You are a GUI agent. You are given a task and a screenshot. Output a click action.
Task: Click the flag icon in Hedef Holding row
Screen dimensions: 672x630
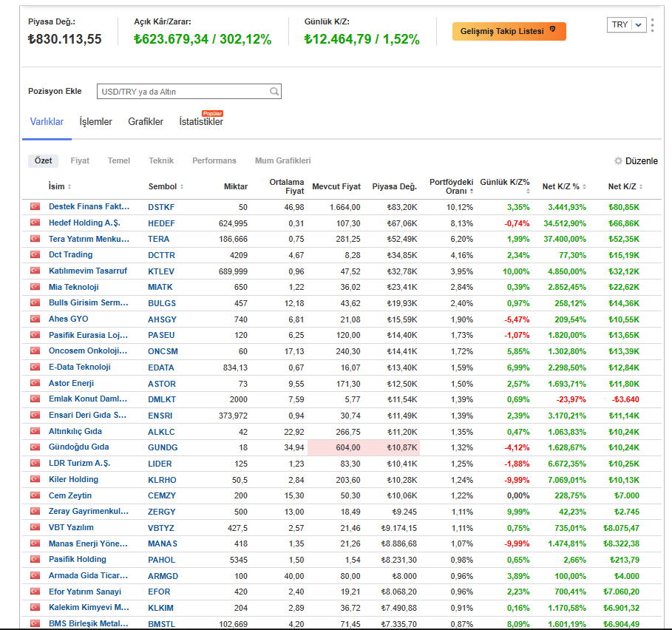(x=35, y=223)
